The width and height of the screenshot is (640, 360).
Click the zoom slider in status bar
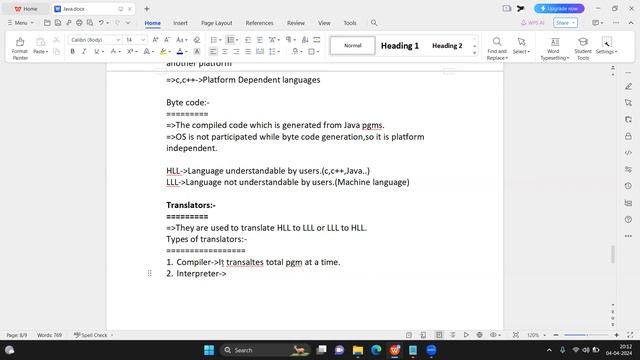click(586, 335)
